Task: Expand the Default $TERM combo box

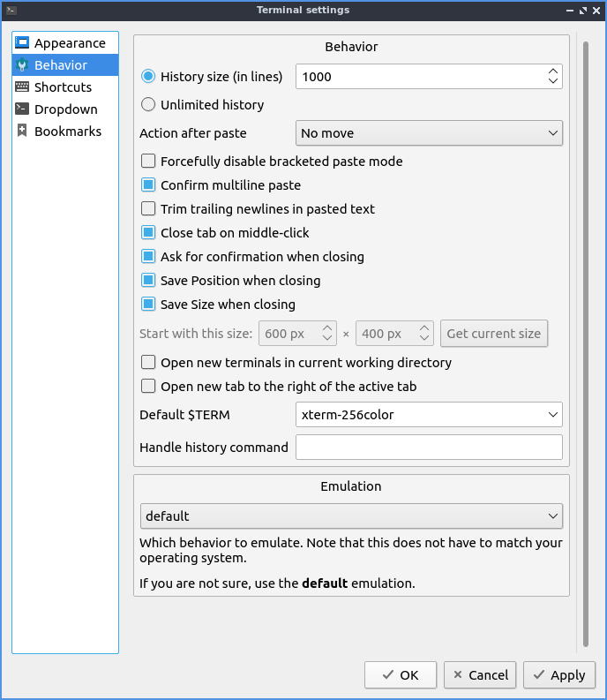Action: click(428, 414)
